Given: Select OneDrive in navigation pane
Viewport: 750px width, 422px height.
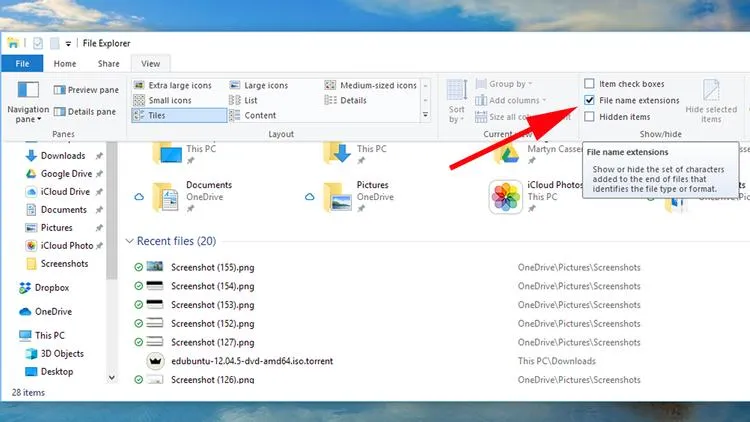Looking at the screenshot, I should click(53, 311).
